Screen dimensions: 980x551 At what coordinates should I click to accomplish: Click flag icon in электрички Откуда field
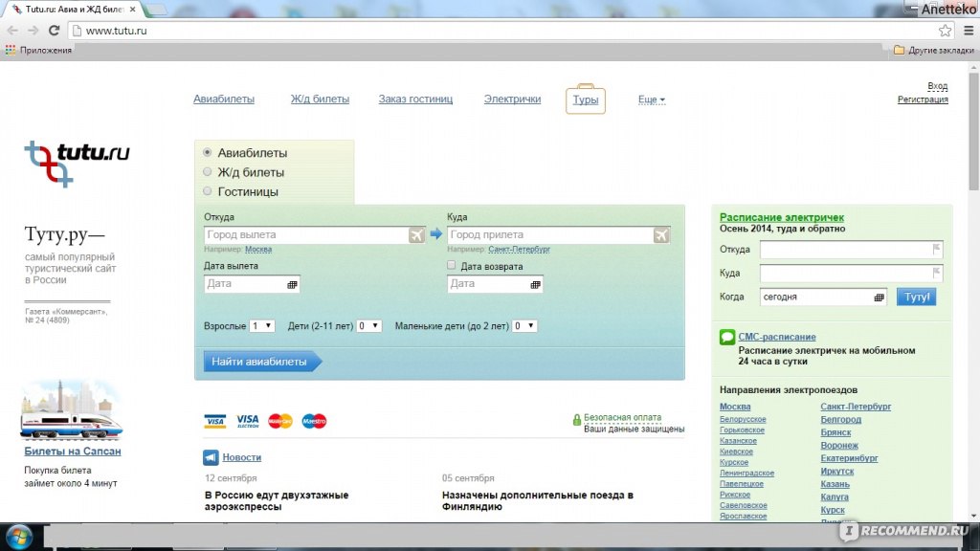pos(936,250)
